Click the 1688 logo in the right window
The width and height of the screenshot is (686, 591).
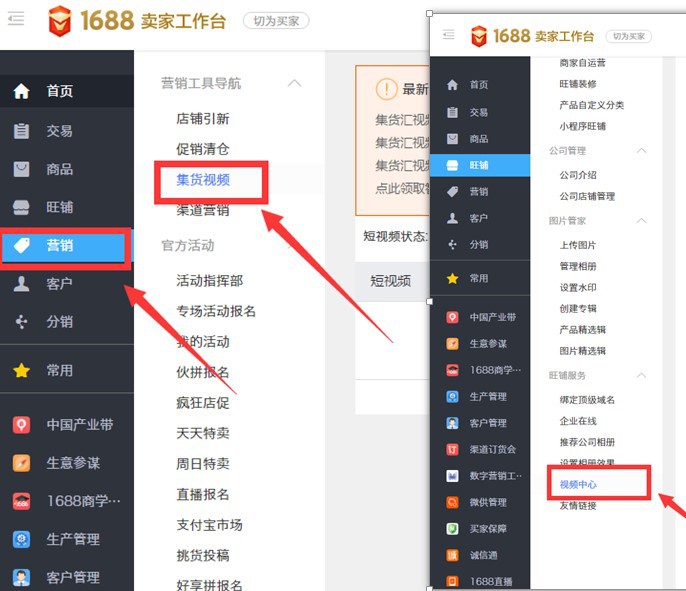(x=479, y=36)
